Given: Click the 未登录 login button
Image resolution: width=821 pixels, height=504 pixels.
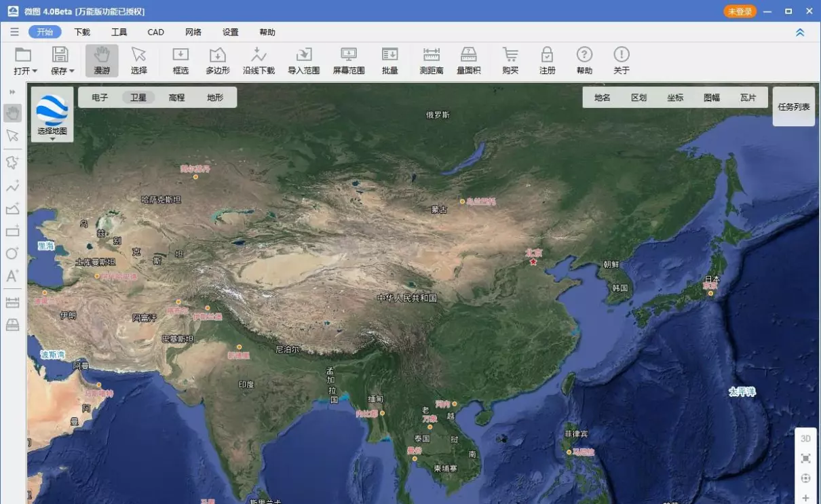Looking at the screenshot, I should [740, 12].
